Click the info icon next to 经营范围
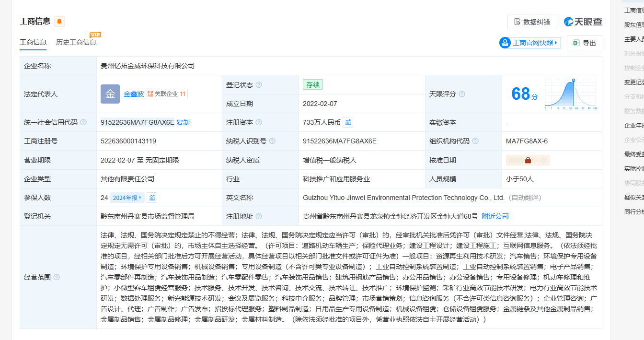 tap(57, 277)
